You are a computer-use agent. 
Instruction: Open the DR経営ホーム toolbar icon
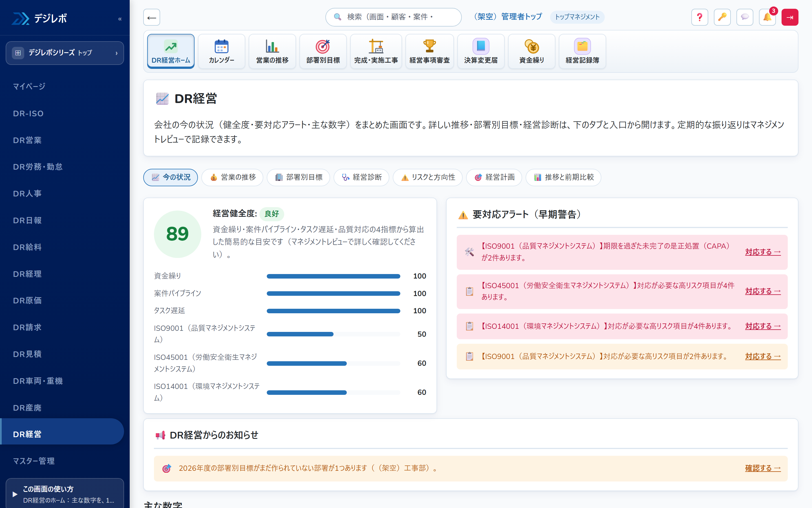coord(171,51)
